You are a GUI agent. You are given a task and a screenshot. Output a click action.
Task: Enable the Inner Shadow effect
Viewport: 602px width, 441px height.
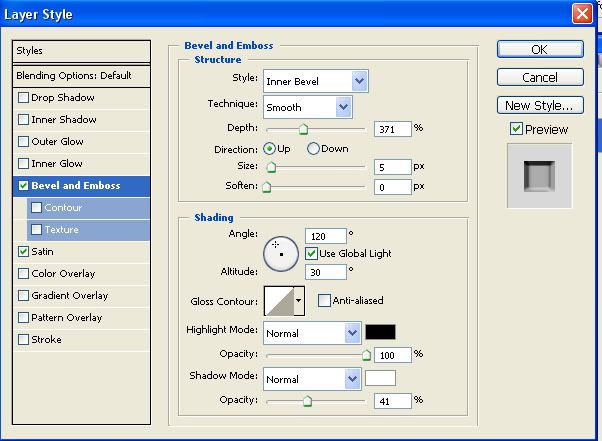(23, 119)
